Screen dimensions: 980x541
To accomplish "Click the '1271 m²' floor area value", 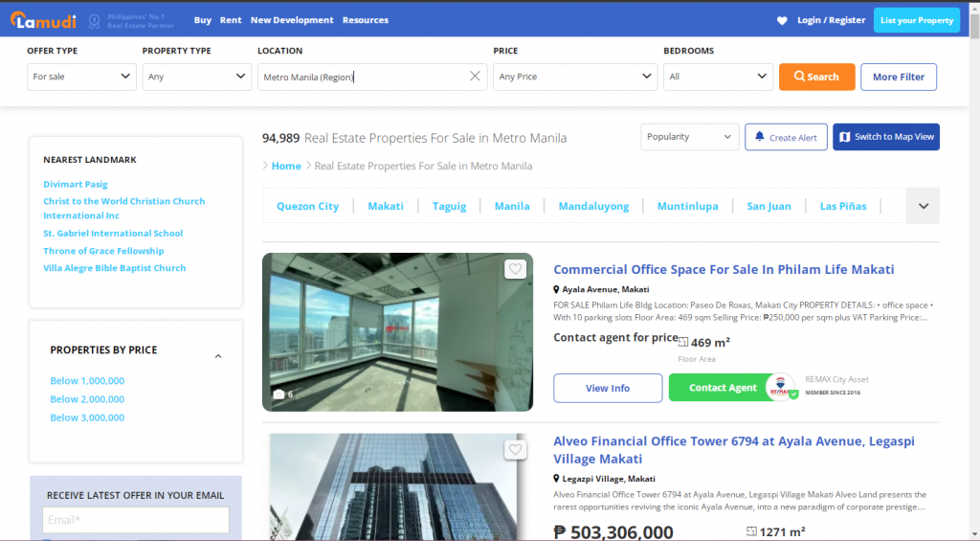I will 782,531.
